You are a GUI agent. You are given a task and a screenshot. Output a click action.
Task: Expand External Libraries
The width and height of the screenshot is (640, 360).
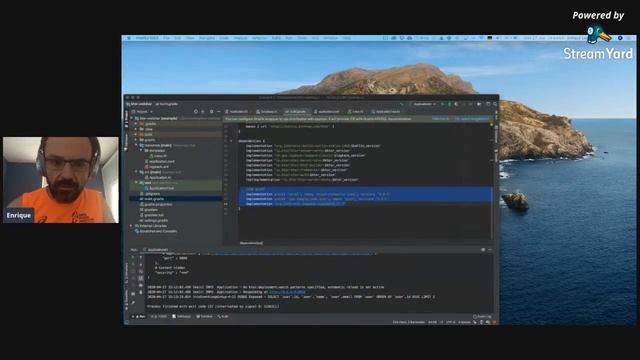click(131, 226)
